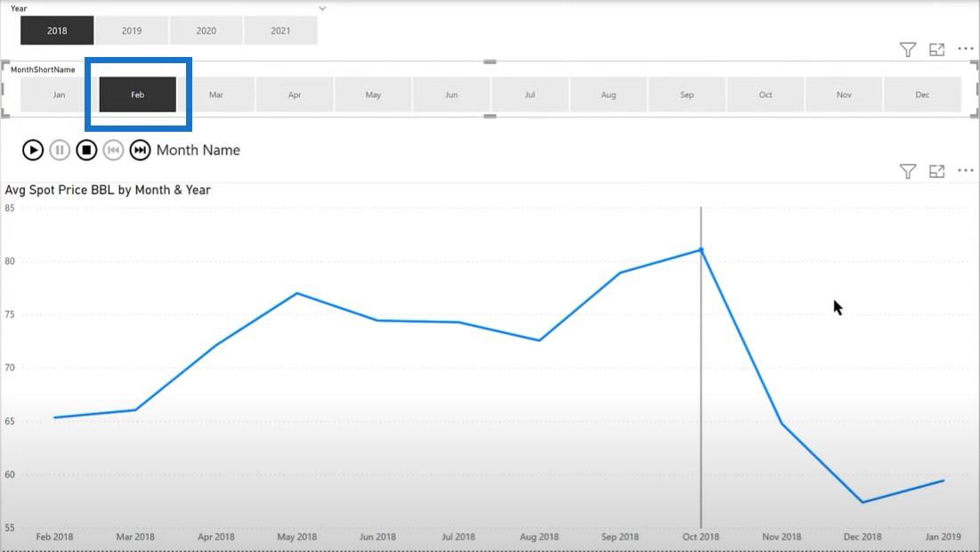Click the 75 y-axis value
The image size is (980, 552).
10,314
